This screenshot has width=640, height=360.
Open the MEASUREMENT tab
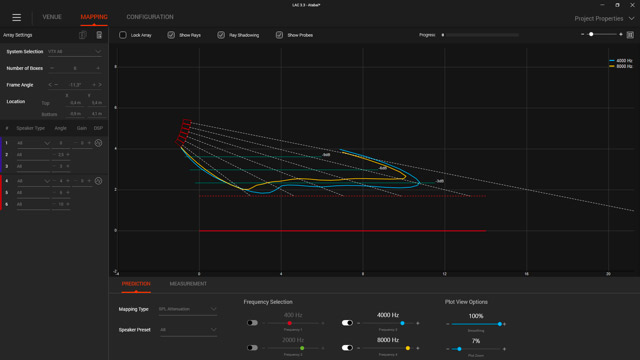[188, 284]
